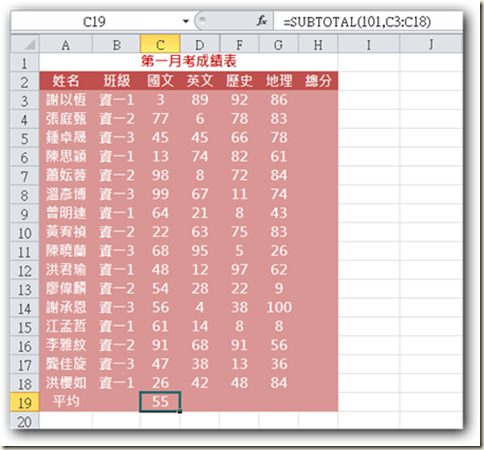The width and height of the screenshot is (484, 450).
Task: Click the 英文 header cell
Action: (200, 81)
